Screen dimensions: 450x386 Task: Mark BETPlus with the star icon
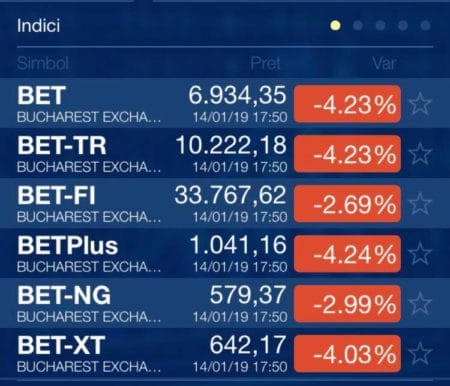[420, 254]
